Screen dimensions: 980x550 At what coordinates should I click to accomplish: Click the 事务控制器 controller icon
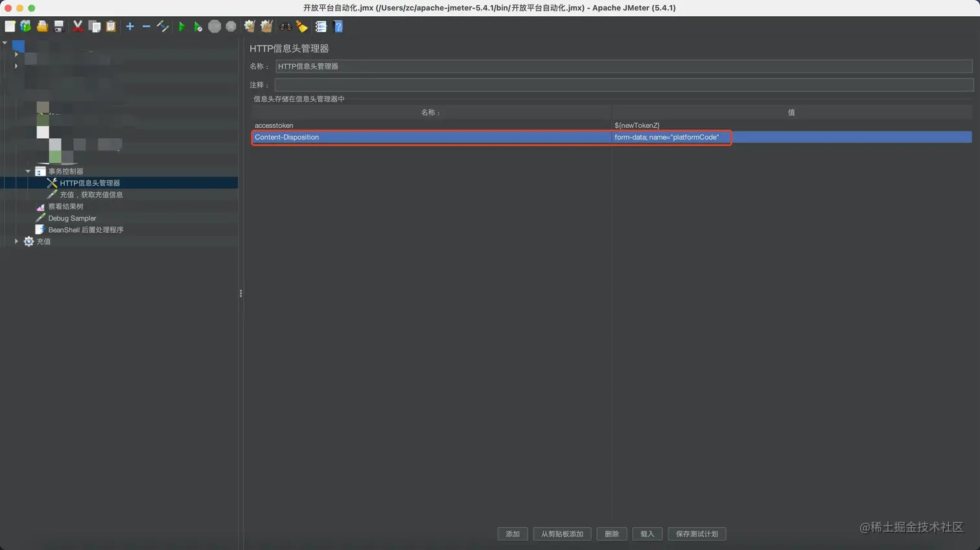point(40,171)
